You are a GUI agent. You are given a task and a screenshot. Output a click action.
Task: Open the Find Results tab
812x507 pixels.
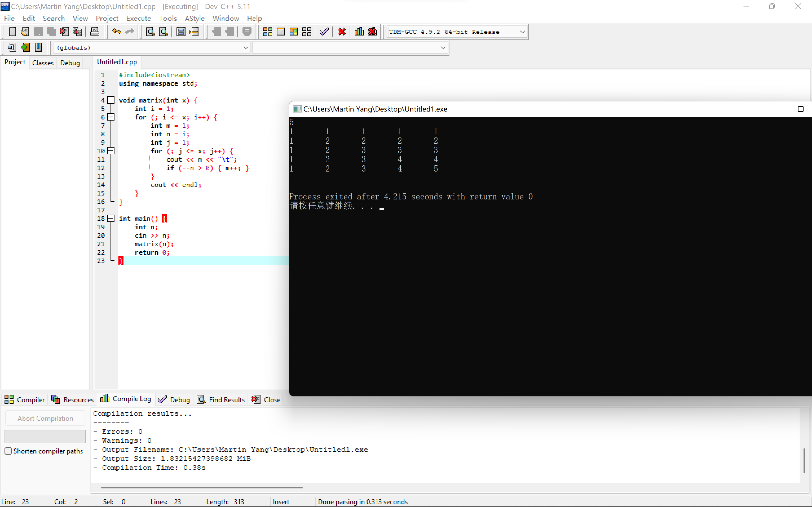click(x=221, y=399)
